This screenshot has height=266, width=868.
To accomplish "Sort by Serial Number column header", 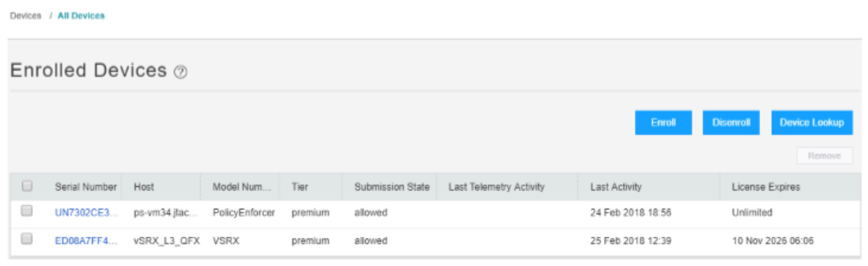I will click(86, 187).
